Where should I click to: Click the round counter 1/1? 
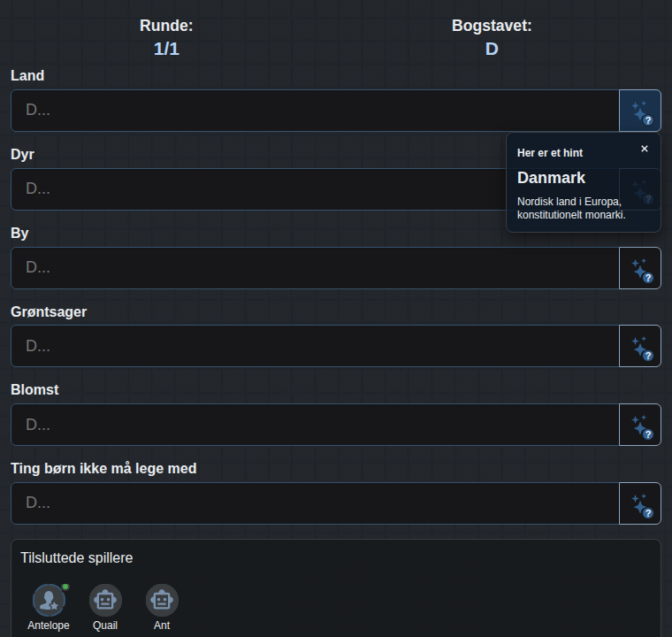coord(166,49)
